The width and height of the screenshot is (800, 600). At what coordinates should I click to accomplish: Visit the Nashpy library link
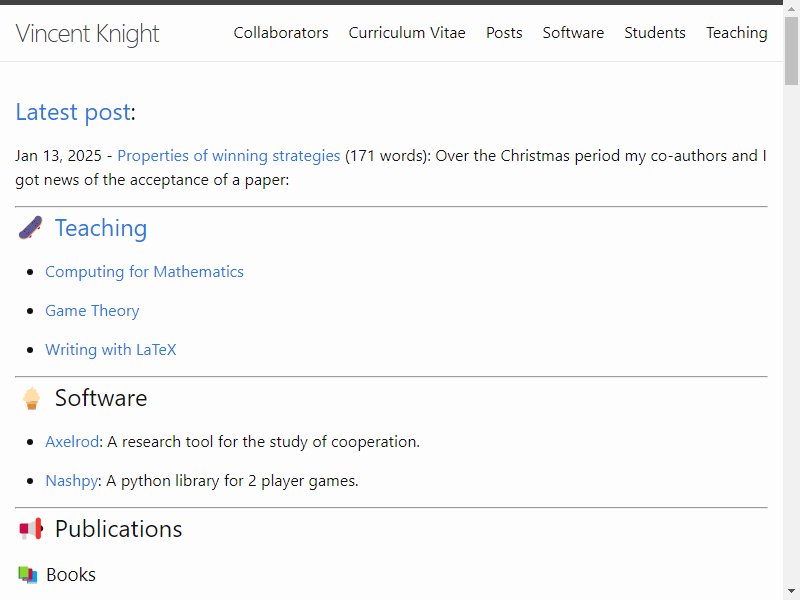[x=71, y=481]
